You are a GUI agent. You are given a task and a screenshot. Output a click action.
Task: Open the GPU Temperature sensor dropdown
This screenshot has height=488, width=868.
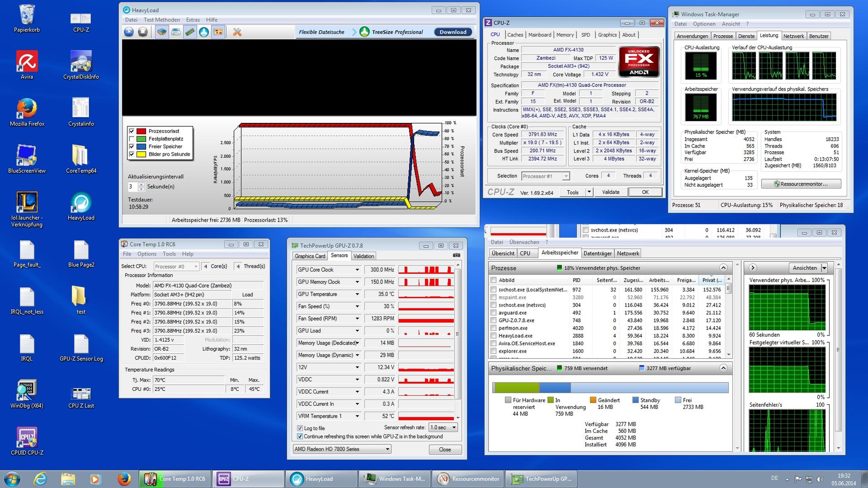click(x=357, y=294)
